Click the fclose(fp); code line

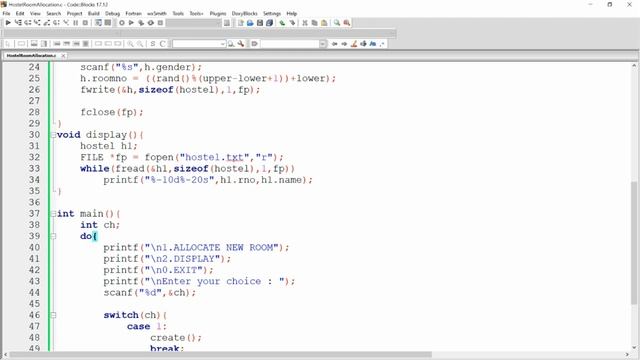click(112, 112)
